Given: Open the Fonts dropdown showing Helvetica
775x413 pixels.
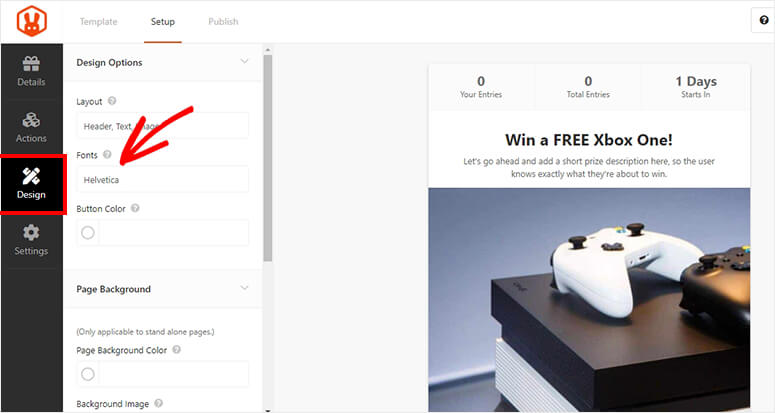Looking at the screenshot, I should (x=163, y=179).
